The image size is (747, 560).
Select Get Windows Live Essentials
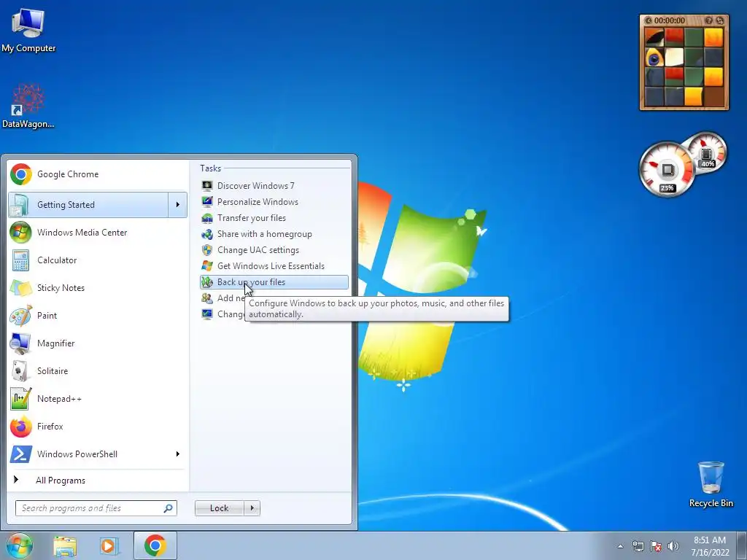coord(274,266)
